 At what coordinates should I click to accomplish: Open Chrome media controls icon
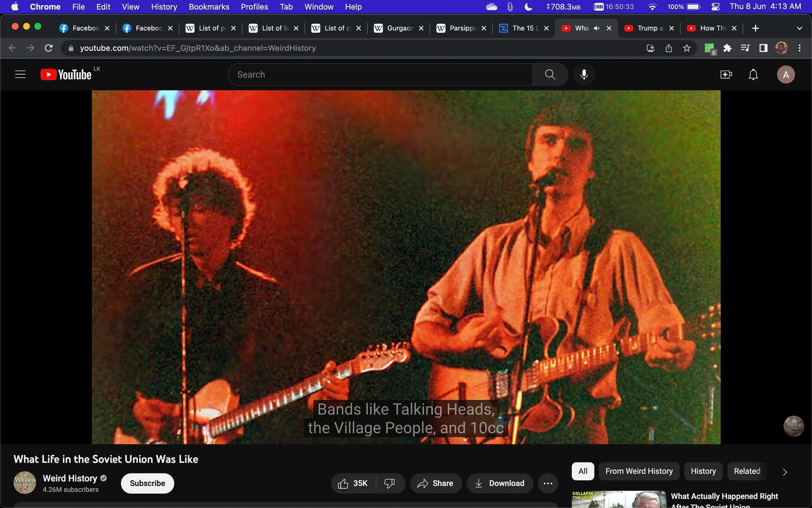pos(745,48)
